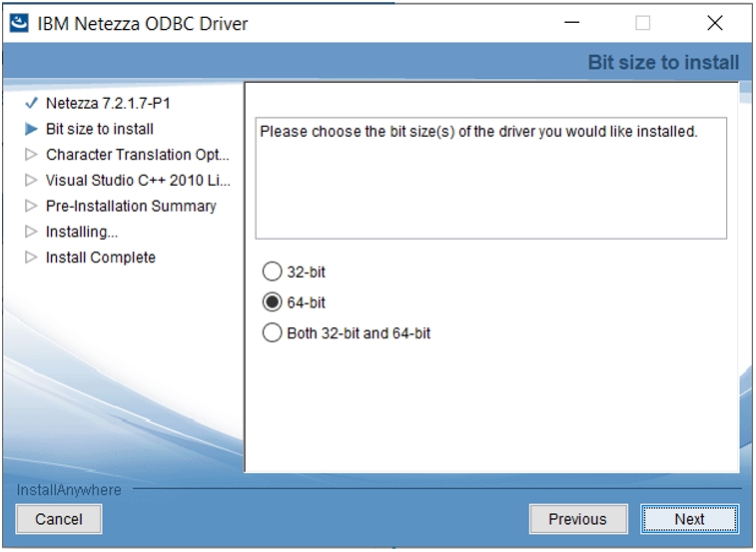Close the IBM Netezza ODBC Driver window
This screenshot has width=756, height=552.
(714, 23)
